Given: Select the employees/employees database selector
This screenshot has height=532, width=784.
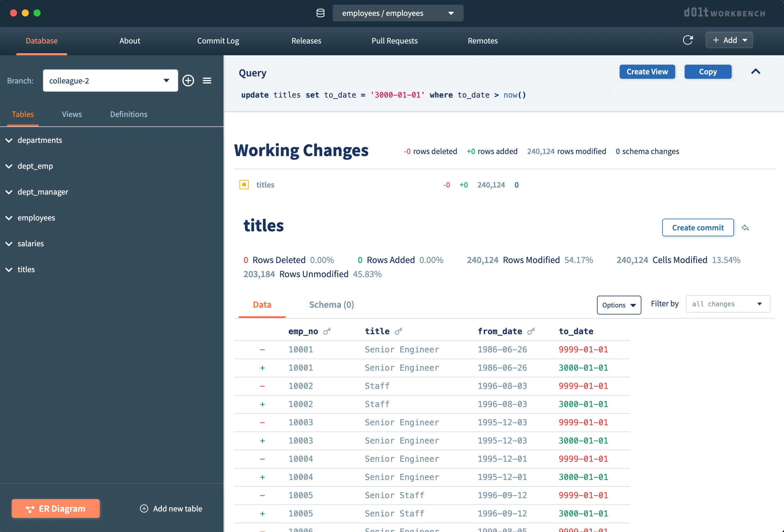Looking at the screenshot, I should (x=398, y=13).
